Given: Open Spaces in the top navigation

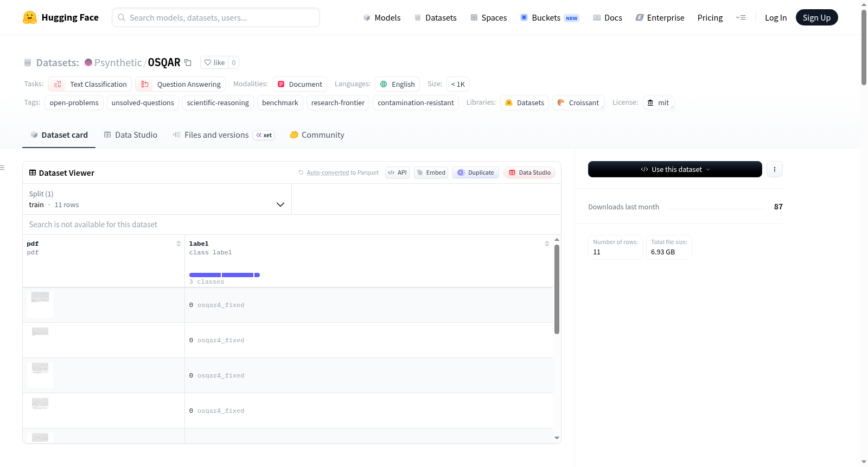Looking at the screenshot, I should click(488, 17).
